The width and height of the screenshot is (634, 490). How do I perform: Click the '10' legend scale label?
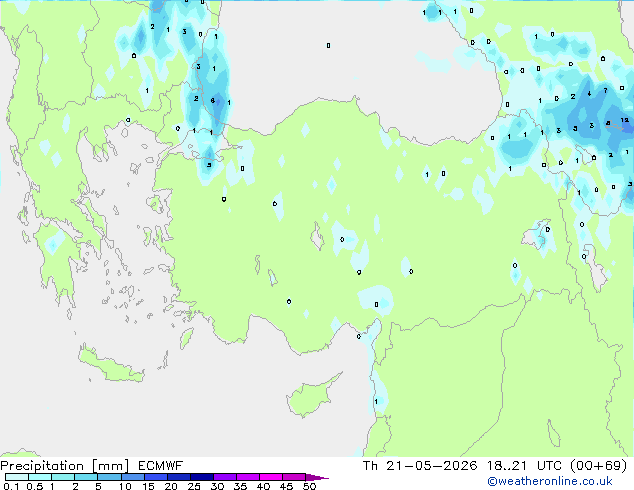coord(125,486)
